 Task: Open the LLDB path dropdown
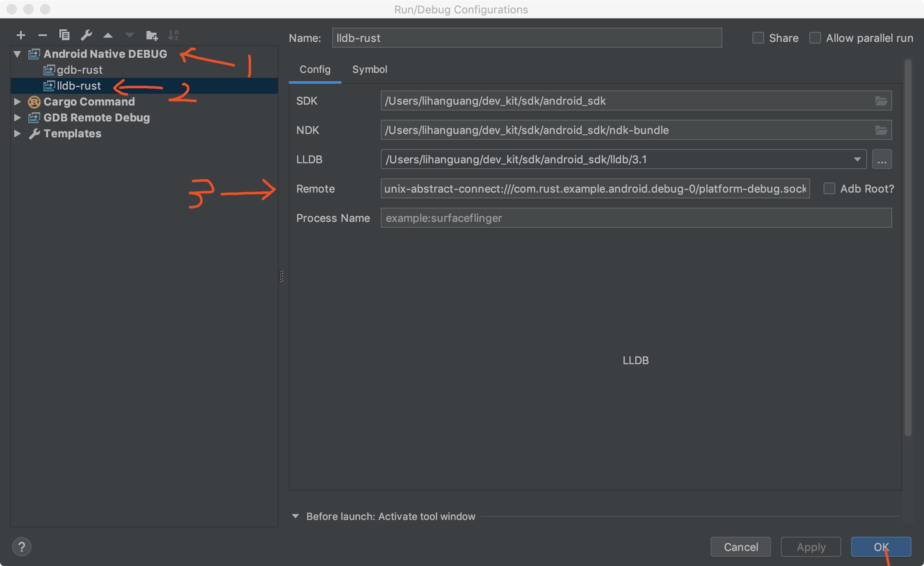click(857, 160)
